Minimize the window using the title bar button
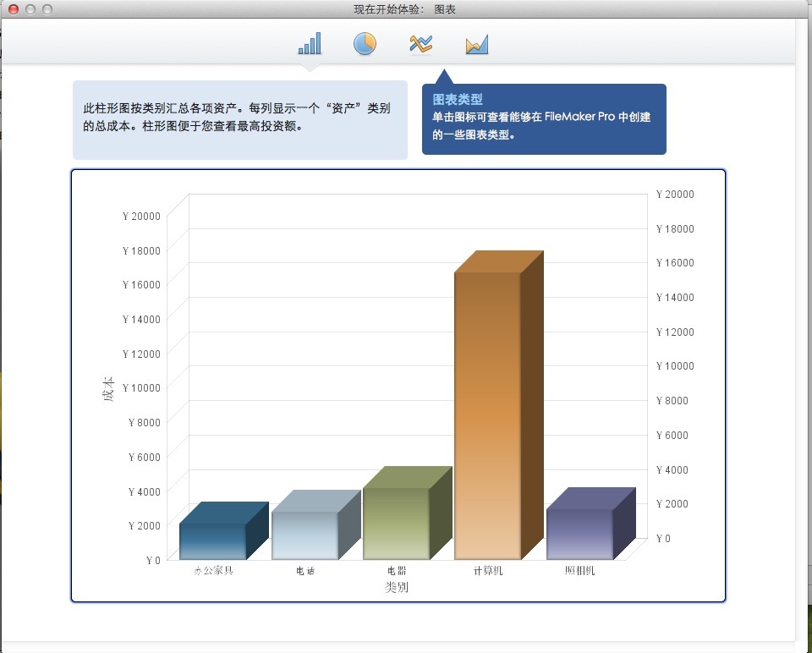 coord(30,9)
